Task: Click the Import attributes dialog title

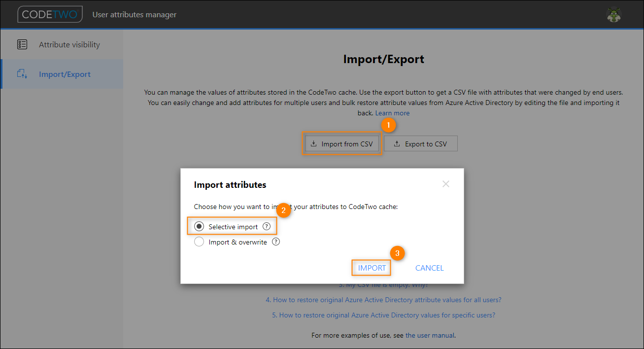Action: pyautogui.click(x=230, y=185)
